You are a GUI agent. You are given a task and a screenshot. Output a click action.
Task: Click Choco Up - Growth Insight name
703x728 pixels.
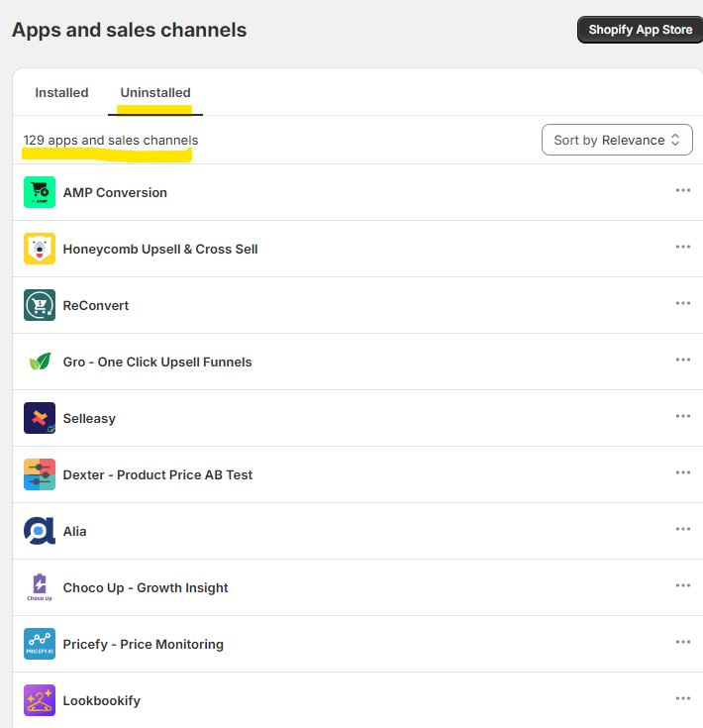coord(146,588)
